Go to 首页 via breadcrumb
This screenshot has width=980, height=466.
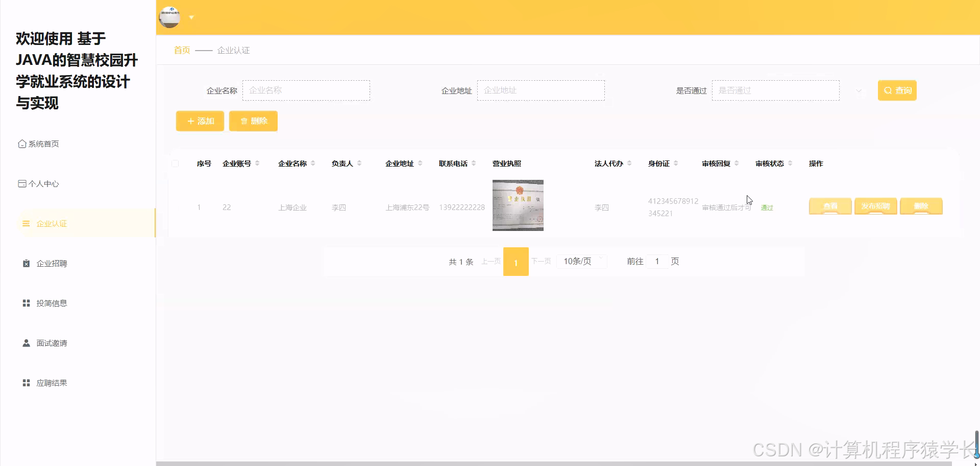pos(181,50)
